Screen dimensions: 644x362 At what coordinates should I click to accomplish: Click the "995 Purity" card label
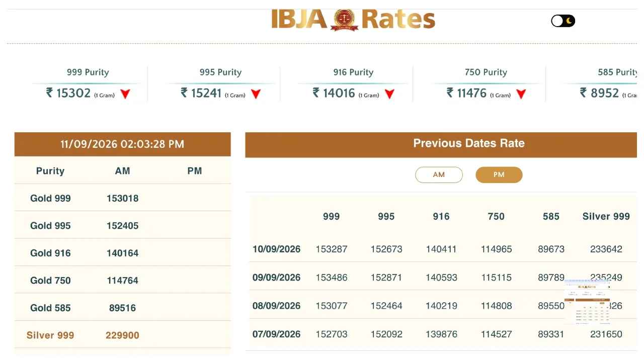[x=221, y=72]
